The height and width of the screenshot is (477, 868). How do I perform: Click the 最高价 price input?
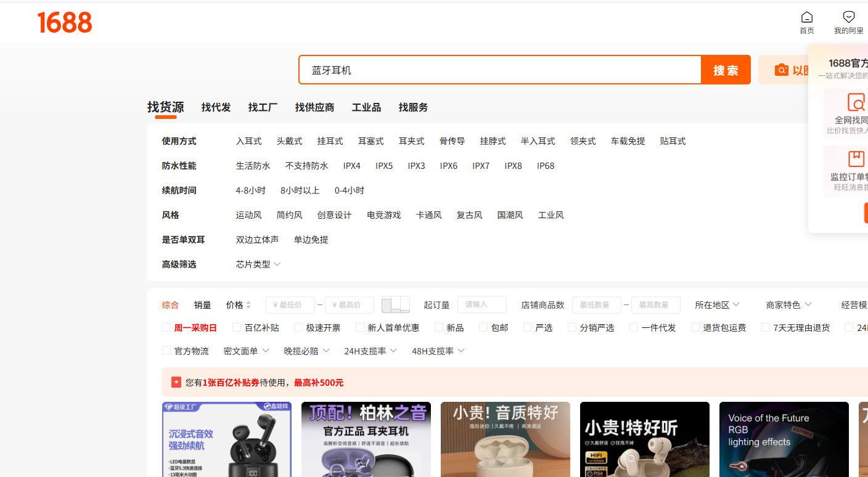[350, 305]
